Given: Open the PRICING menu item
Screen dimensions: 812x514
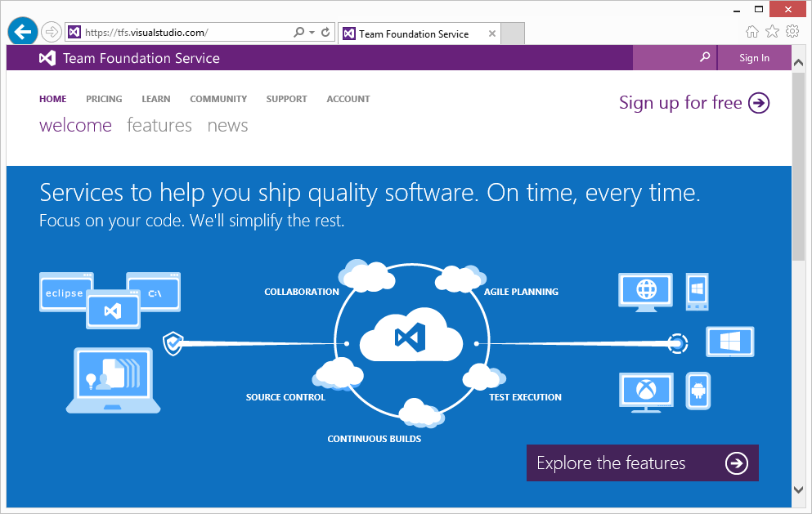Looking at the screenshot, I should [104, 99].
